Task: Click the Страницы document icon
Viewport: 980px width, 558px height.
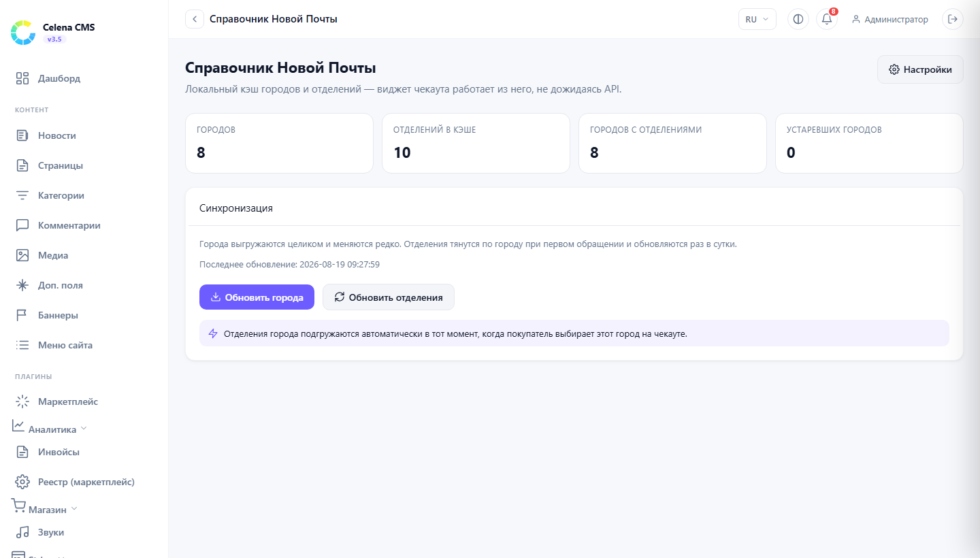Action: (22, 165)
